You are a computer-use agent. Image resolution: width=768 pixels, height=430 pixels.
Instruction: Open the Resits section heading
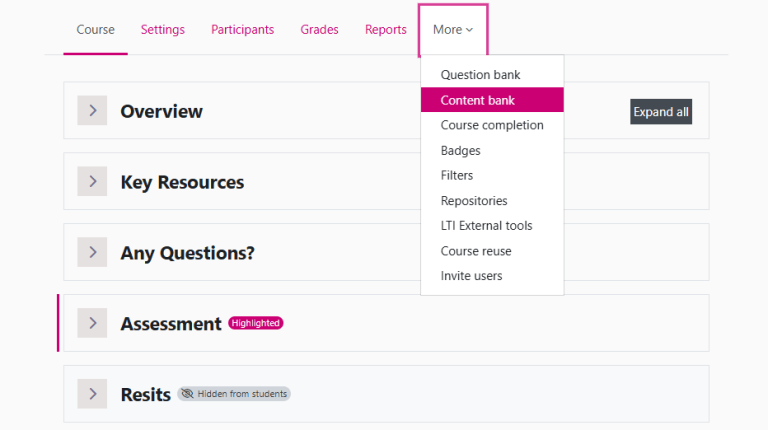(145, 395)
